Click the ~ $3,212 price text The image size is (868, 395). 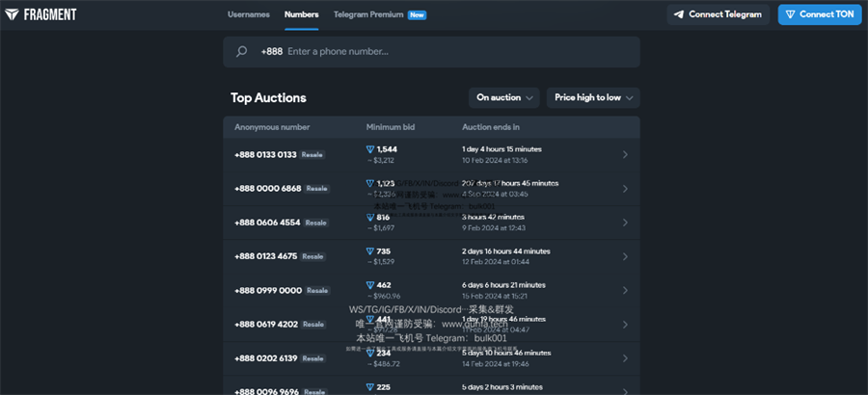tap(380, 161)
